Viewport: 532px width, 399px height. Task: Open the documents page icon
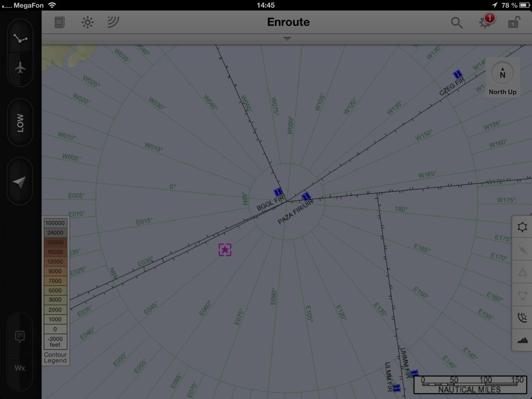(59, 23)
